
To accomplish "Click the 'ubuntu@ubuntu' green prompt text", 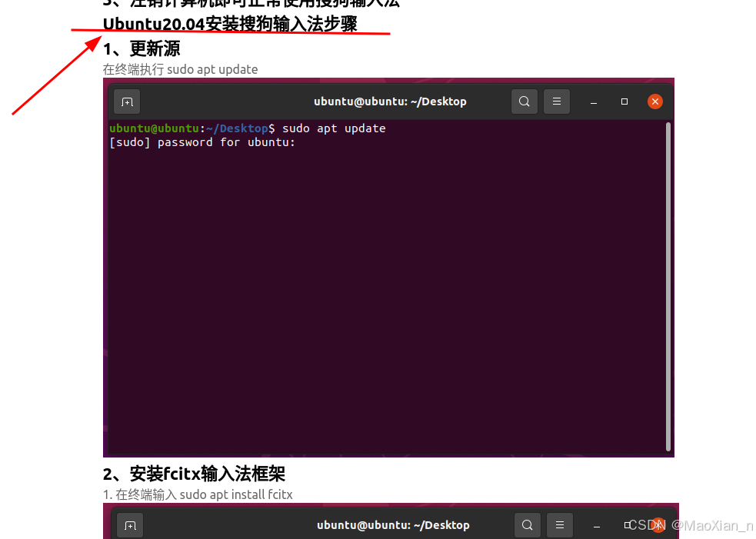I will (x=154, y=128).
